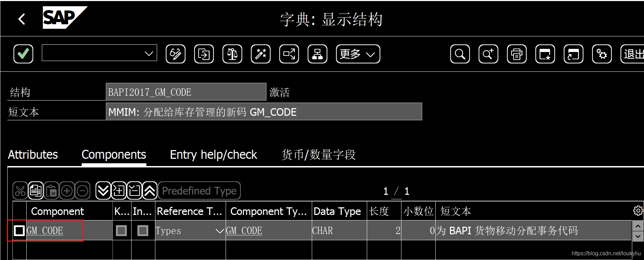Viewport: 644px width, 260px height.
Task: Click the Insert Row plus icon
Action: click(67, 191)
